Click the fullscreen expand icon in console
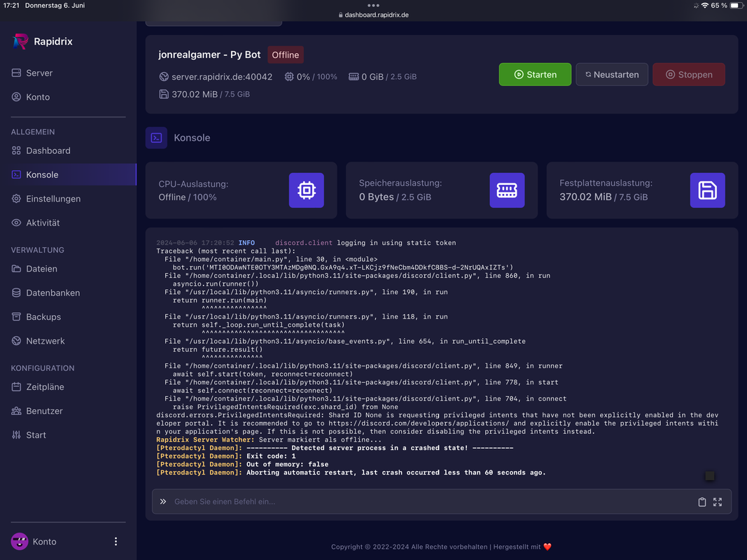 [718, 502]
